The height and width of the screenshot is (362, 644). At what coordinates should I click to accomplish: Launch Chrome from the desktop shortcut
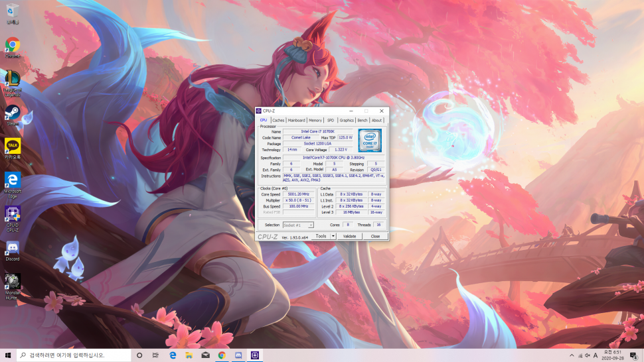(x=13, y=47)
